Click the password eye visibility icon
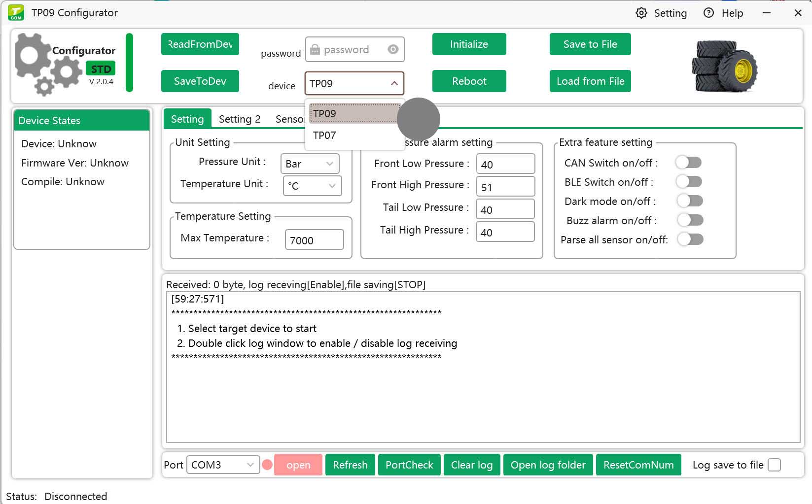This screenshot has height=504, width=812. [393, 49]
